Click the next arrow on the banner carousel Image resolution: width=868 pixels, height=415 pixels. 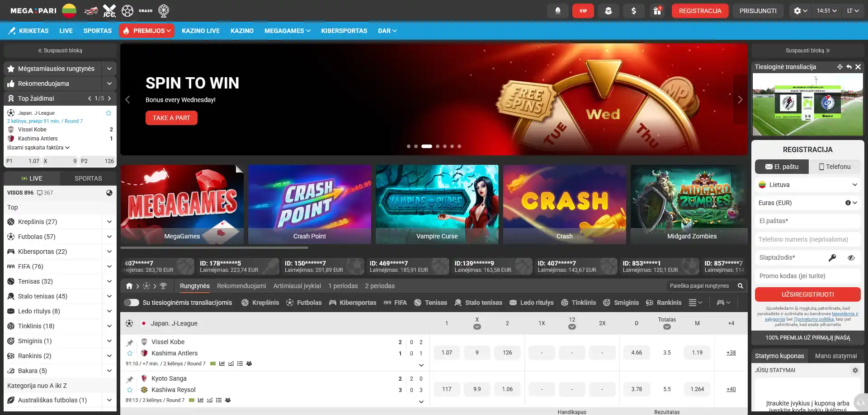point(740,100)
